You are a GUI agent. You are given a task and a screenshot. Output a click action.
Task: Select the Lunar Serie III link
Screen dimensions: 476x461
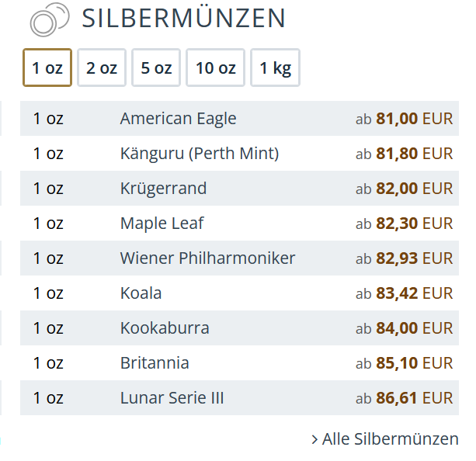pyautogui.click(x=172, y=398)
